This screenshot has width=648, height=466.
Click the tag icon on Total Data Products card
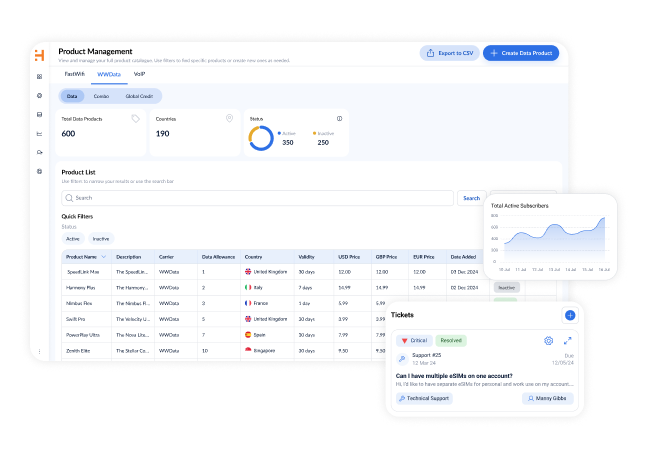[x=136, y=119]
